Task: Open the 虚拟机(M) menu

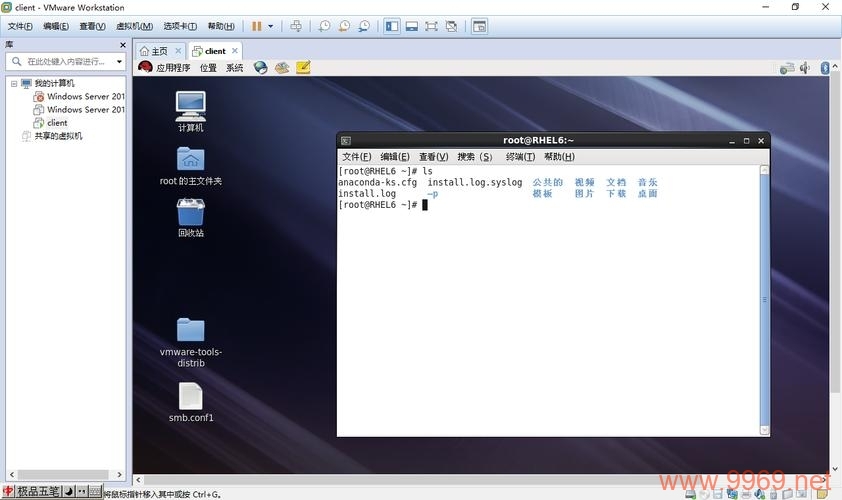Action: 134,26
